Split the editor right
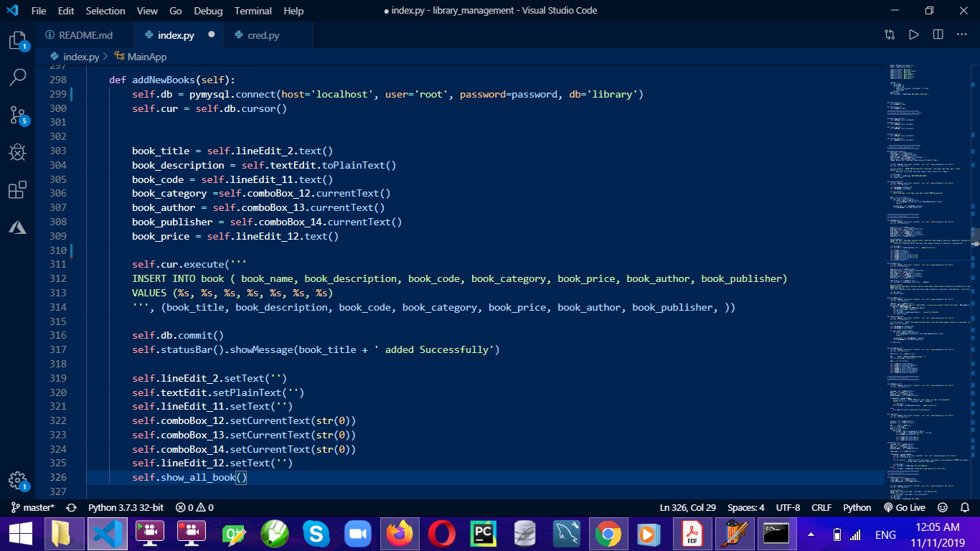 pos(938,34)
